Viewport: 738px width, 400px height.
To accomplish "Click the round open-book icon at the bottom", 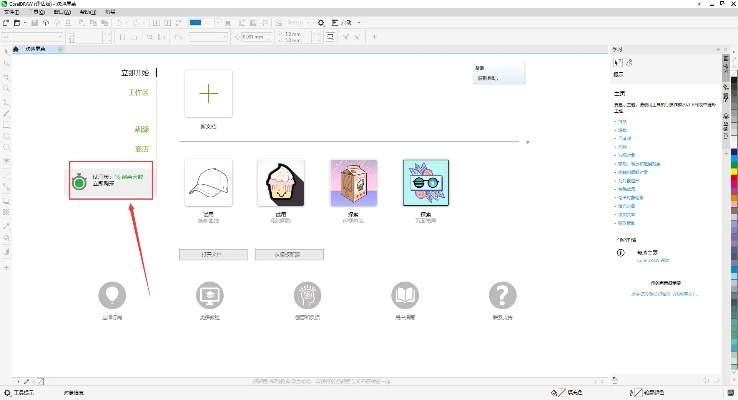I will tap(405, 295).
